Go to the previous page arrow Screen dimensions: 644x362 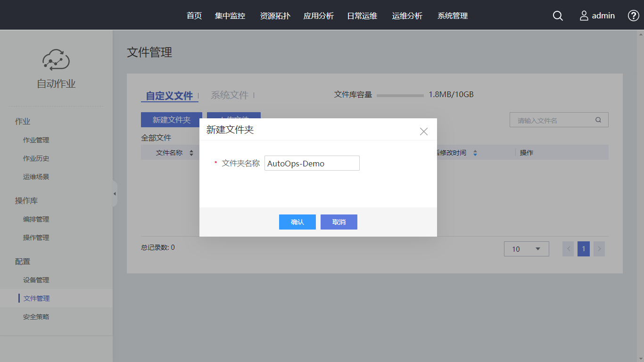[568, 249]
